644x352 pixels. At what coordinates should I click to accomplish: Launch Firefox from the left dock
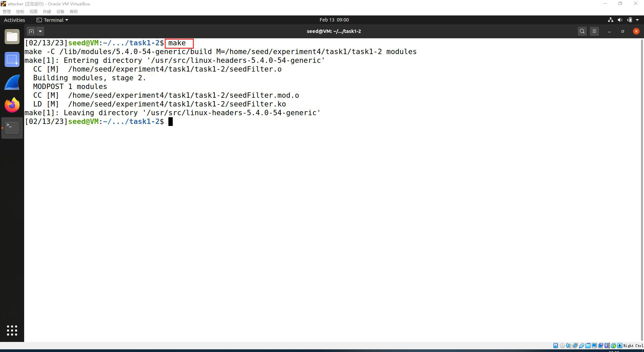tap(12, 105)
